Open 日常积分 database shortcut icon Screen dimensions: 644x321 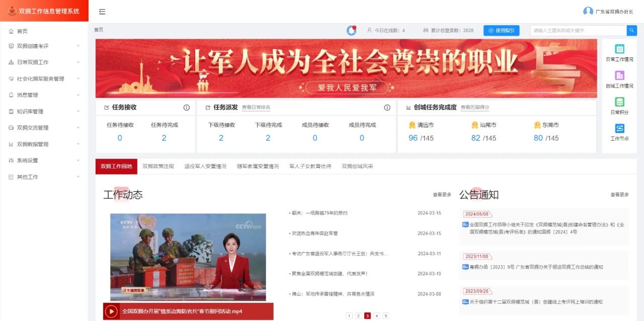(x=619, y=102)
